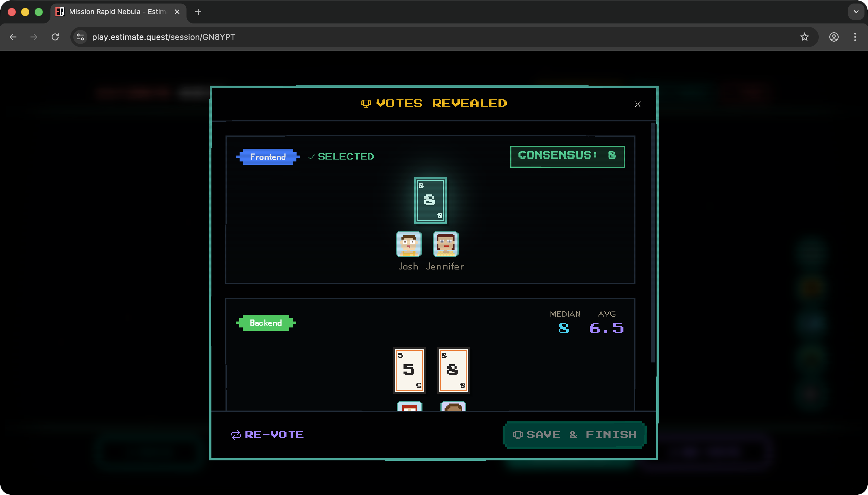Click the Consensus: 8 badge

[567, 156]
